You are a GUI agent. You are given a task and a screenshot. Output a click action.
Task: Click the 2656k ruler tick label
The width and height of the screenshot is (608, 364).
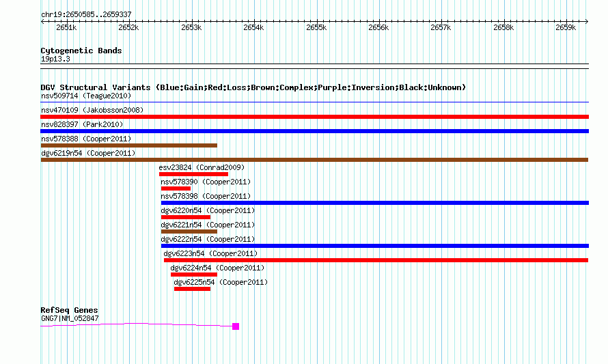pos(378,27)
